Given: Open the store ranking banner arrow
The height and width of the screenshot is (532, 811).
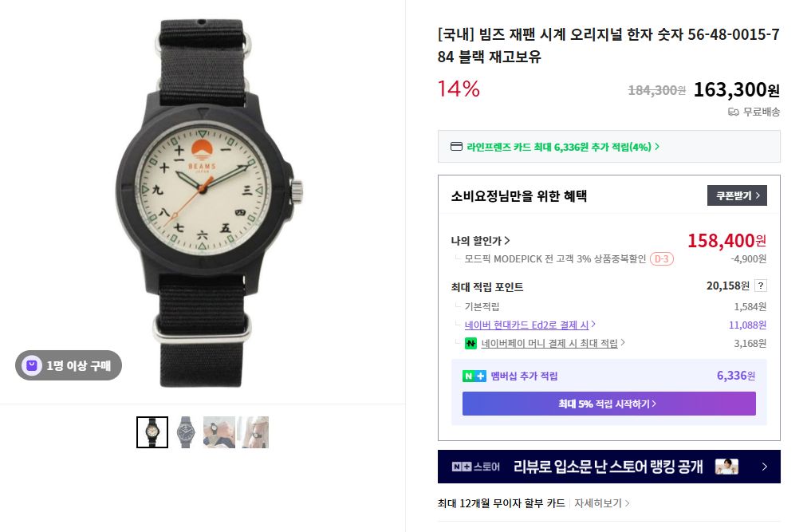Looking at the screenshot, I should (x=764, y=467).
